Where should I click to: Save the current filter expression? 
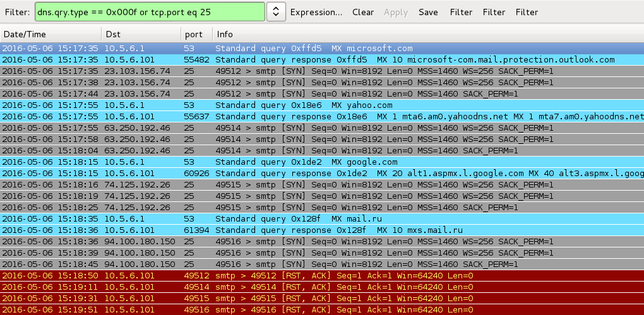428,12
